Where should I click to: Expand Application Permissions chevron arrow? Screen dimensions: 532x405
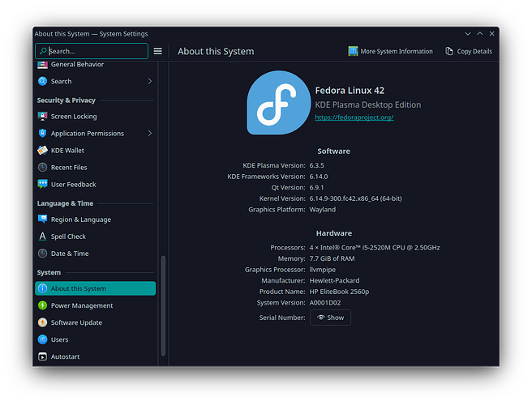149,133
